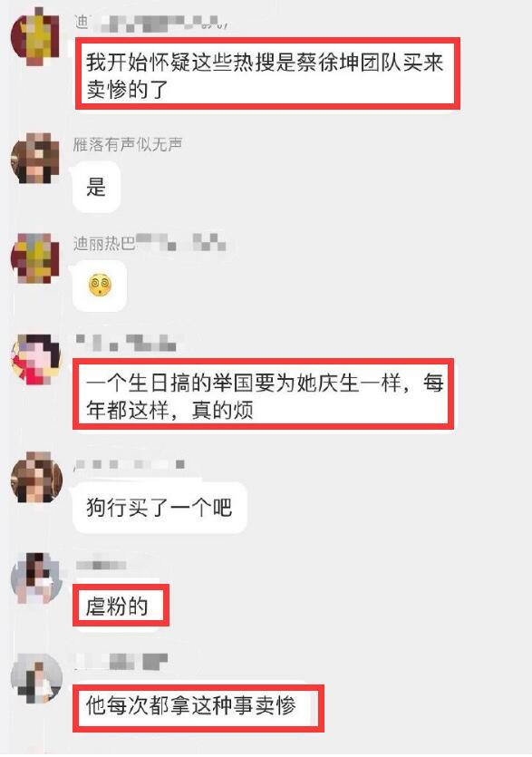Select blurred username above birthday message
Viewport: 532px width, 757px height.
pyautogui.click(x=125, y=343)
